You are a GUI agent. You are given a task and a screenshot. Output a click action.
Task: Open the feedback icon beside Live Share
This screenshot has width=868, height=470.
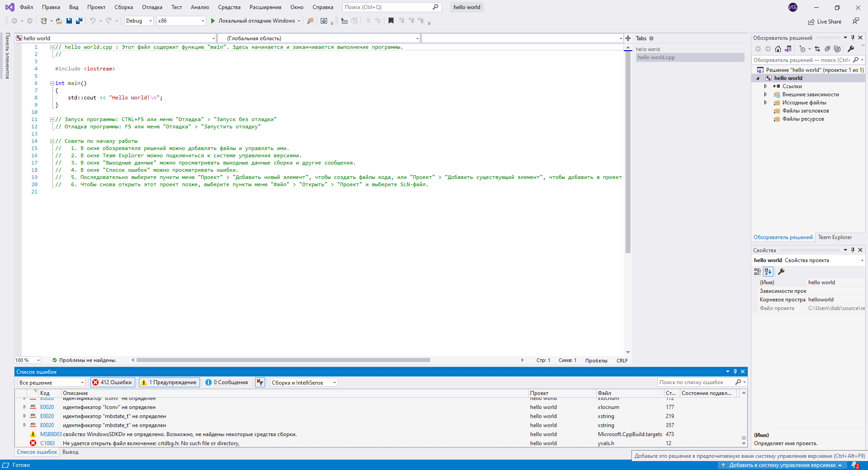(856, 21)
